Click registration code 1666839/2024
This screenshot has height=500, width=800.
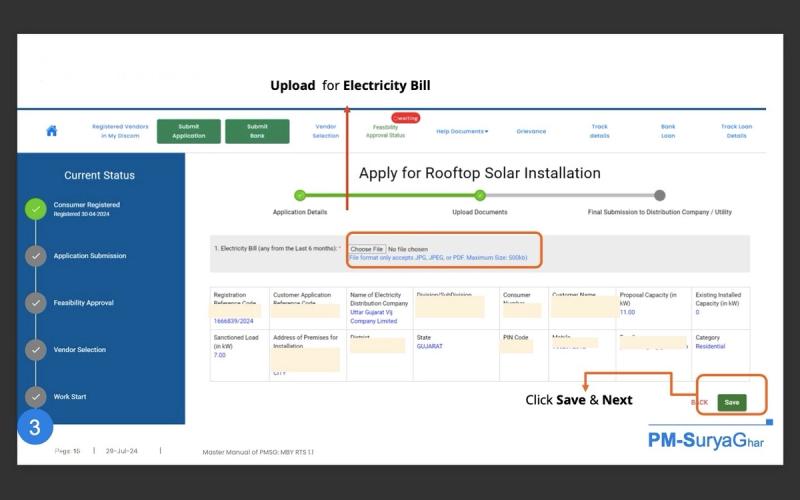233,321
